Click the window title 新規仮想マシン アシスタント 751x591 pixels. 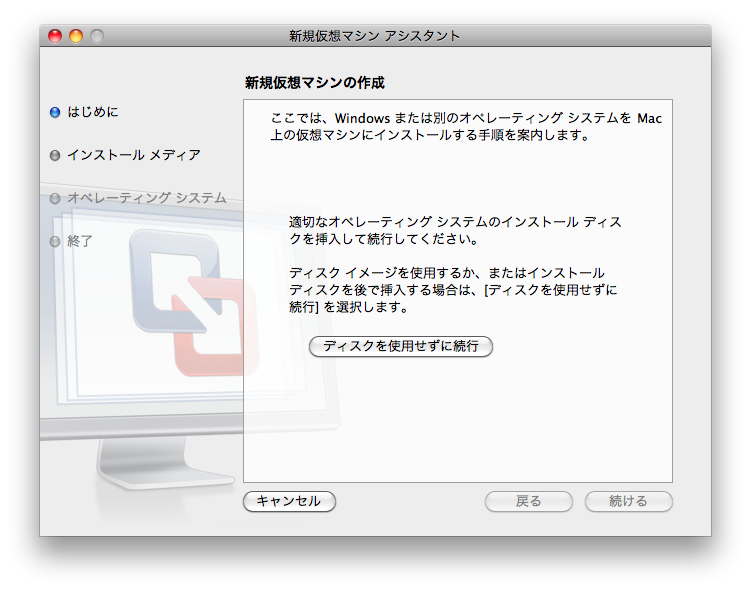tap(374, 36)
